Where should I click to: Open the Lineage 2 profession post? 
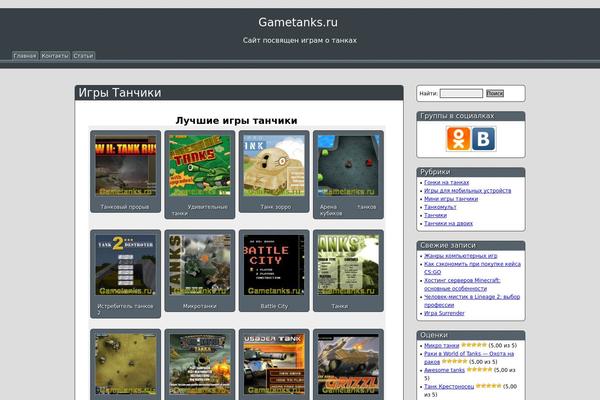tap(472, 301)
